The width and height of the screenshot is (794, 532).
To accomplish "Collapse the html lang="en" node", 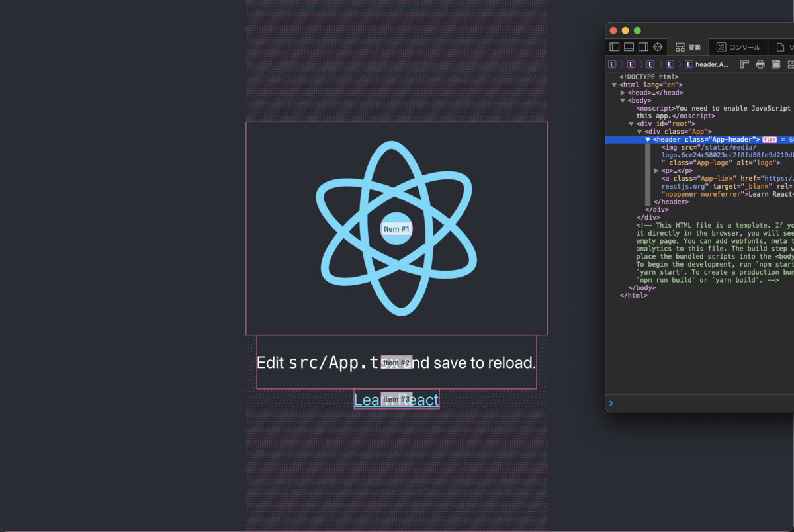I will (614, 85).
